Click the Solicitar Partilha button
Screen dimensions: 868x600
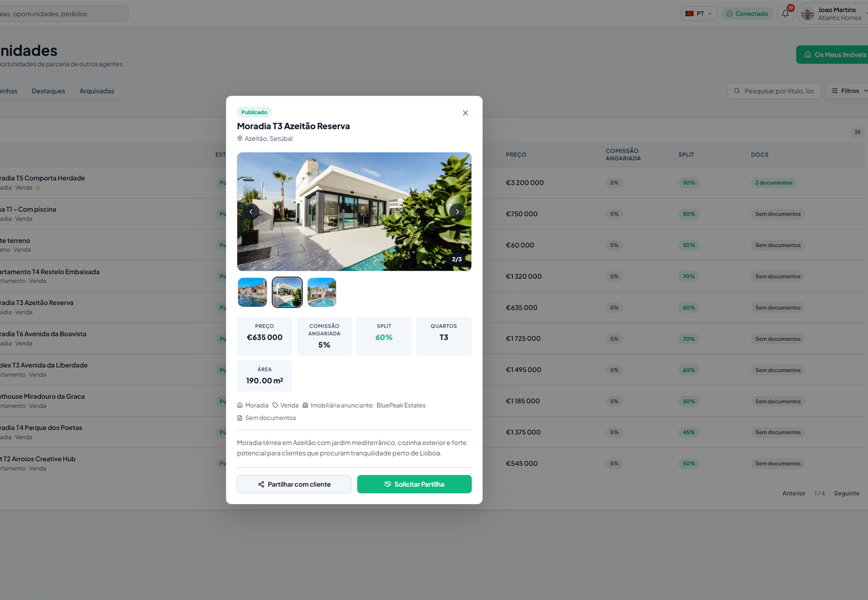point(414,484)
